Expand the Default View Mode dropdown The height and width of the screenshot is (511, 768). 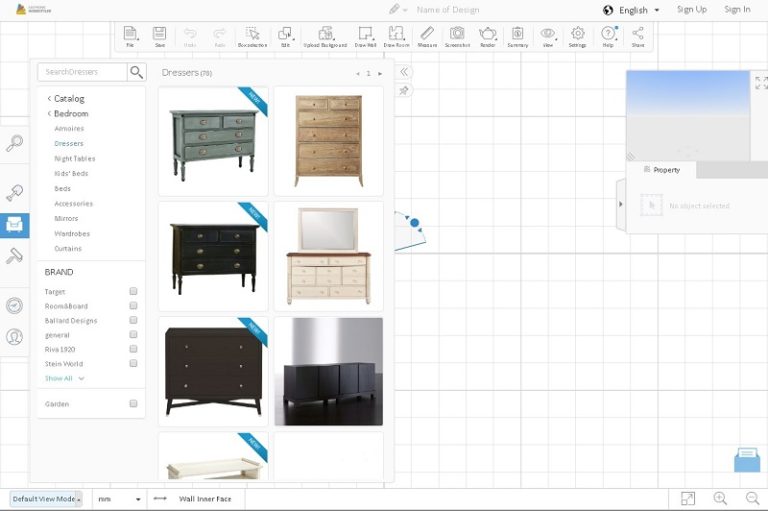coord(46,499)
